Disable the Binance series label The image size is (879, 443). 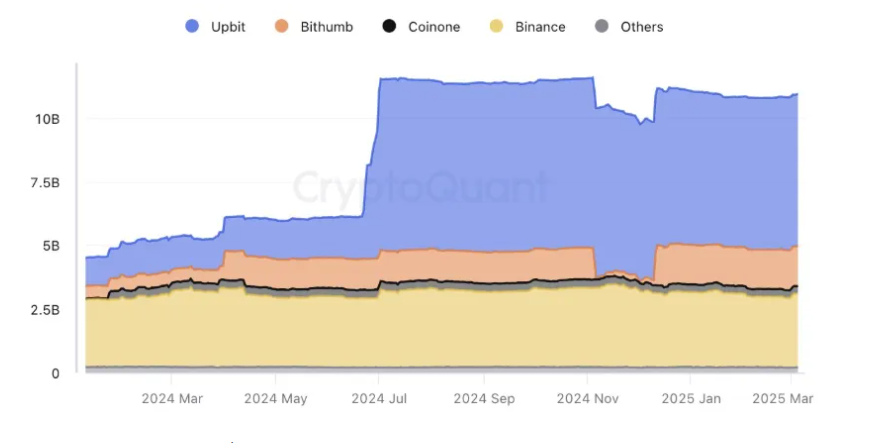540,27
